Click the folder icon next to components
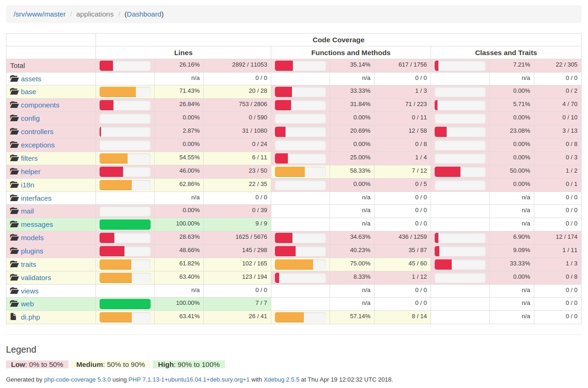This screenshot has width=588, height=388. pos(14,105)
